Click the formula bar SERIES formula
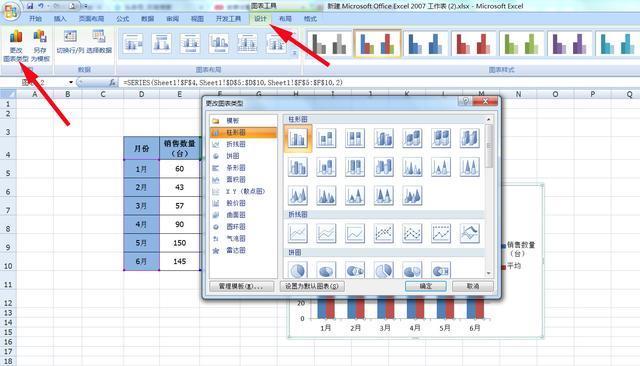This screenshot has height=366, width=640. (233, 82)
